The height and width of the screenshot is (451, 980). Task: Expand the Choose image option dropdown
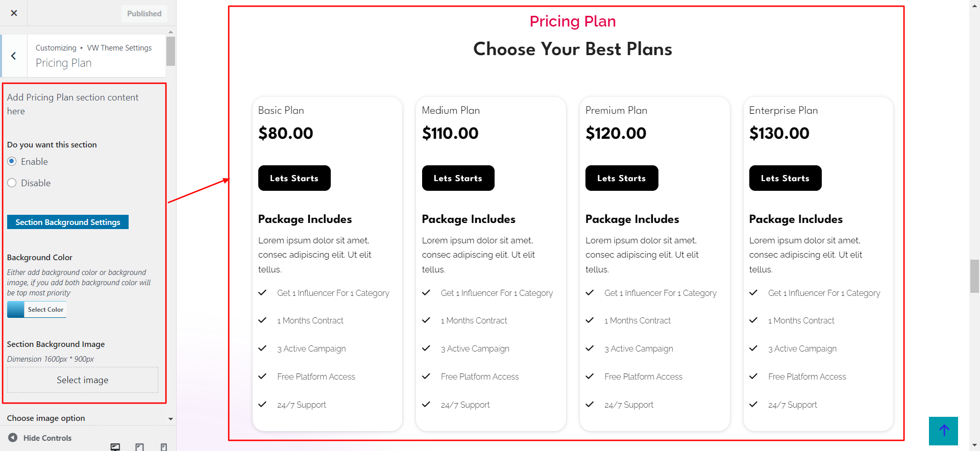click(x=170, y=419)
